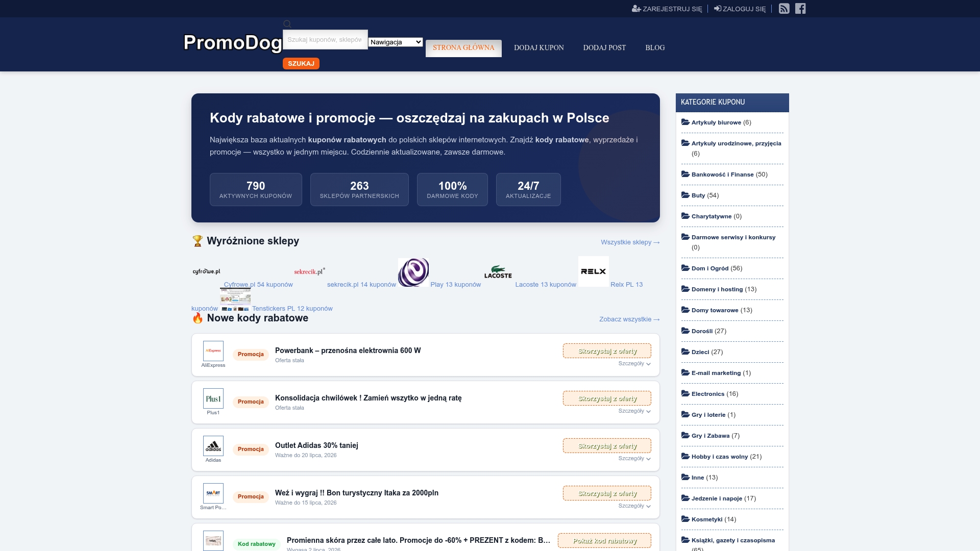980x551 pixels.
Task: Focus the coupon search input field
Action: (325, 40)
